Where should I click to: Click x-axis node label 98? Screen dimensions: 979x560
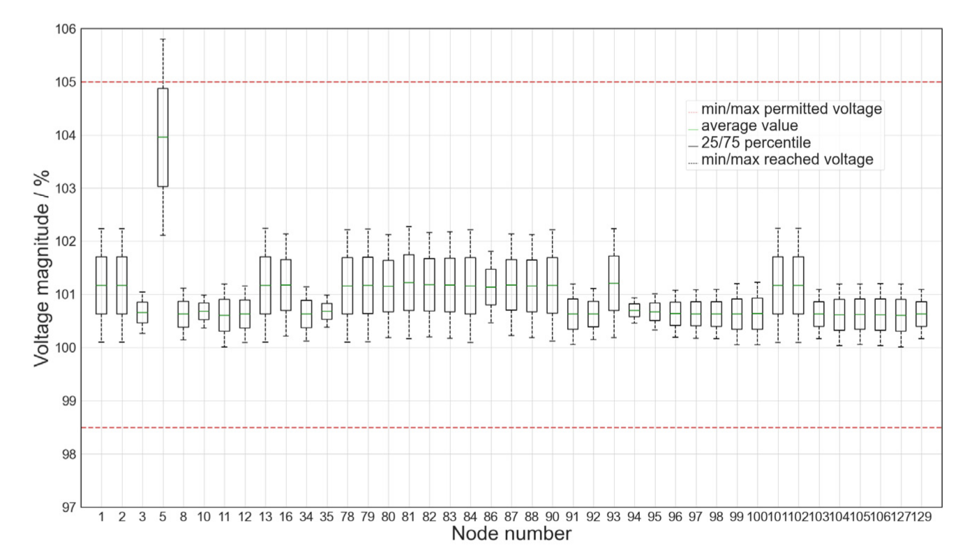coord(717,517)
